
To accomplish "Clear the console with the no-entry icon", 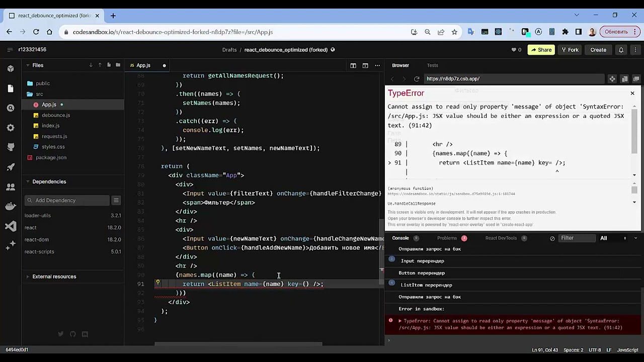I will click(x=552, y=238).
